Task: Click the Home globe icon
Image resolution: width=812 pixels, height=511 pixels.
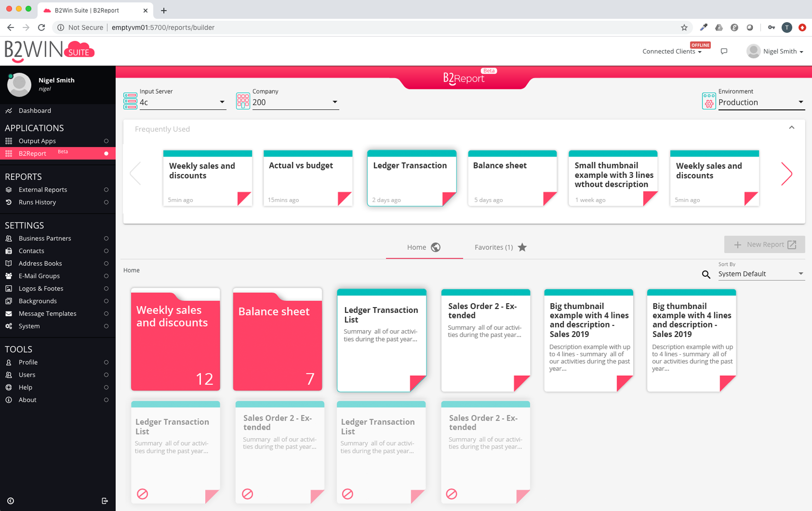Action: click(436, 247)
